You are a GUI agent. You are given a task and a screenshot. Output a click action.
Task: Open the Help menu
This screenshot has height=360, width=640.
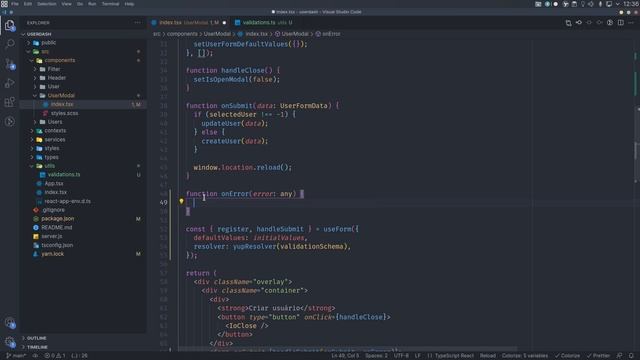(129, 4)
